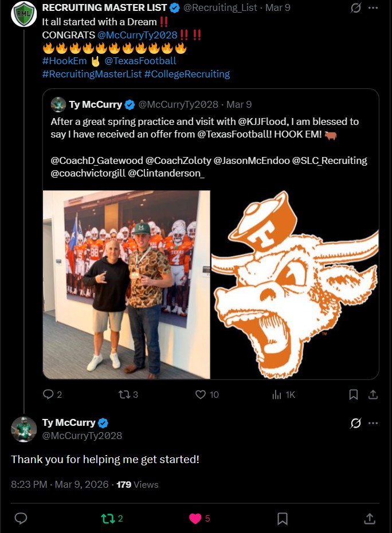Open Recruiting Master List profile avatar
The width and height of the screenshot is (392, 533).
point(24,14)
